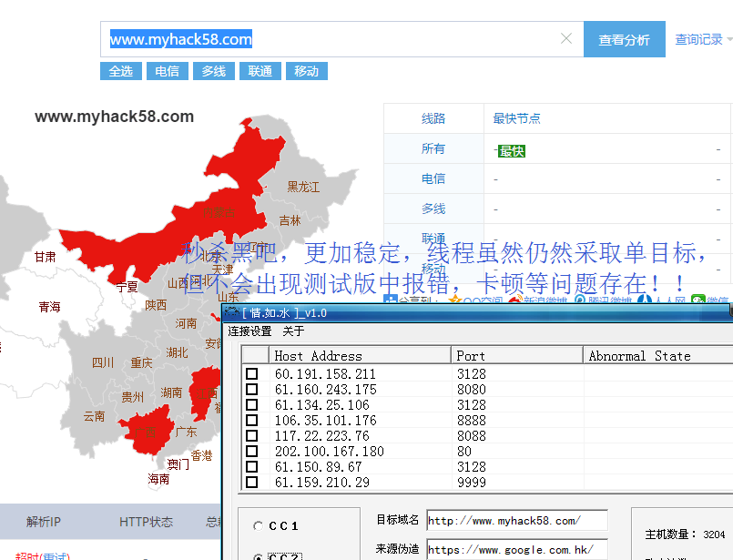Click the 线路 table header
733x560 pixels.
(x=433, y=118)
